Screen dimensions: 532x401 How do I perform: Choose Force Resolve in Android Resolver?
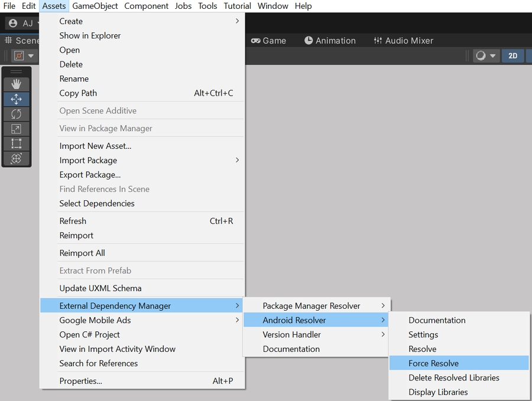(433, 363)
